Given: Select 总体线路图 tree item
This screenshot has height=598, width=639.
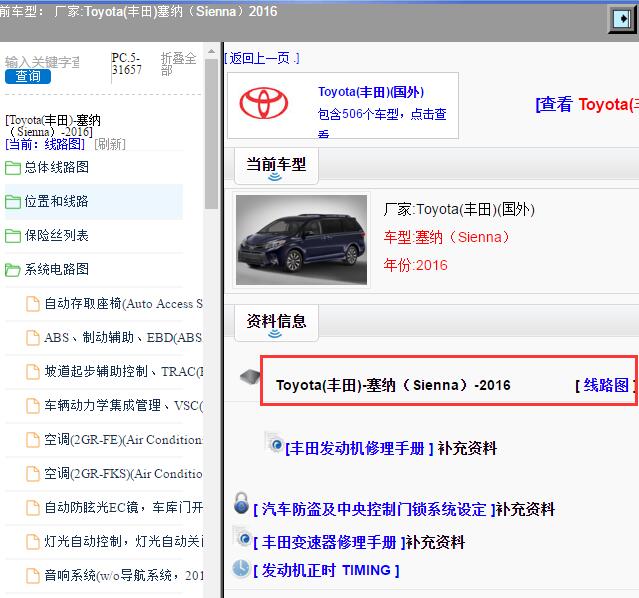Looking at the screenshot, I should point(56,167).
